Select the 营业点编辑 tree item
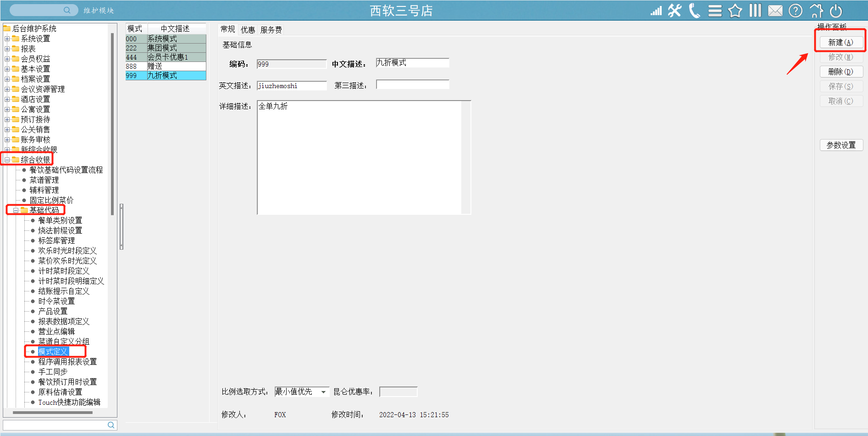Viewport: 868px width, 436px height. click(56, 331)
